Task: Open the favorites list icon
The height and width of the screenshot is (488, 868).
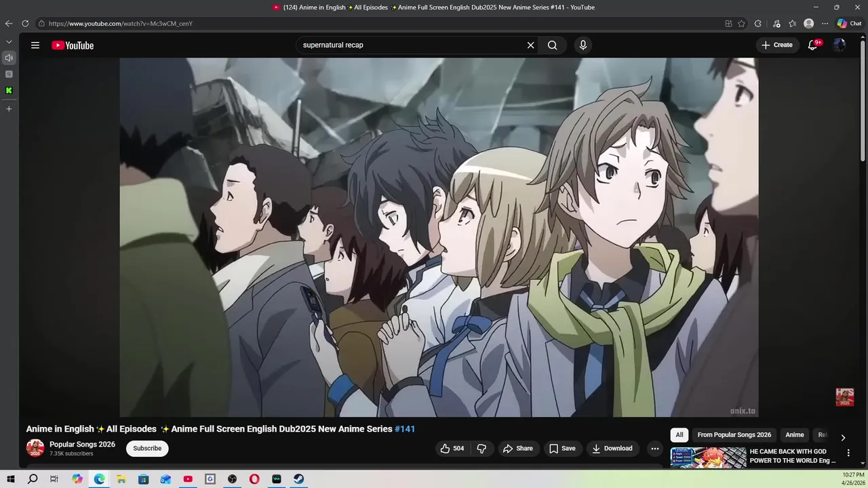Action: [x=792, y=24]
